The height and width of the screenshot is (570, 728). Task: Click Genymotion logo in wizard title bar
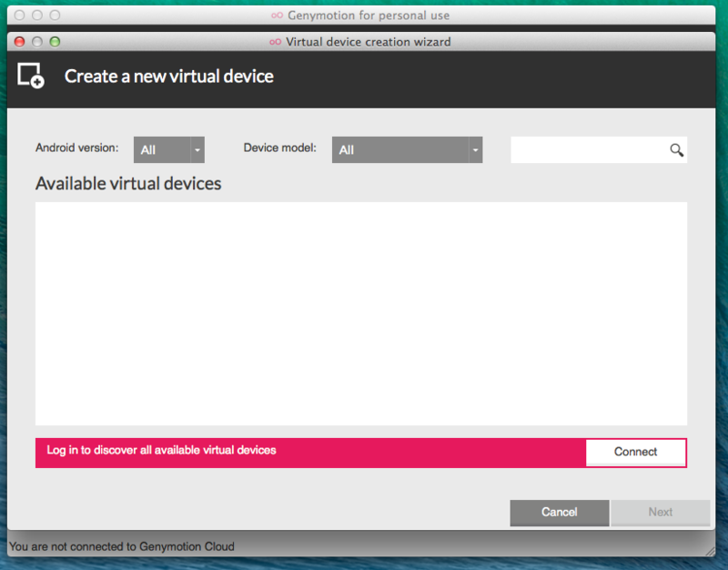pyautogui.click(x=276, y=42)
